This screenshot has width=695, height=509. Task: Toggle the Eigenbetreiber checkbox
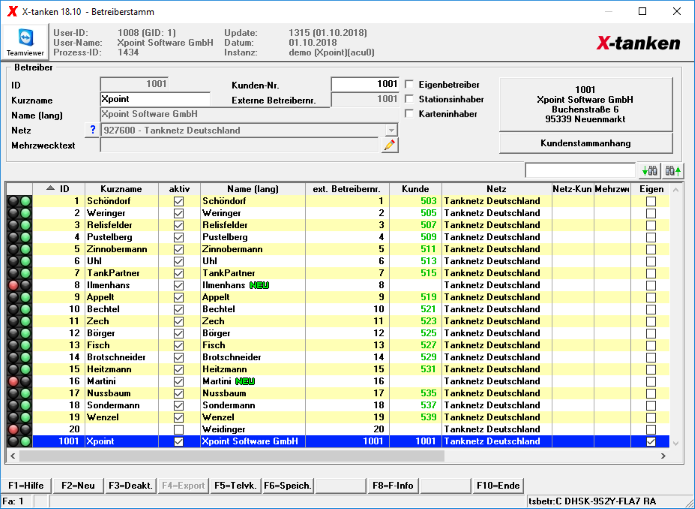tap(410, 84)
